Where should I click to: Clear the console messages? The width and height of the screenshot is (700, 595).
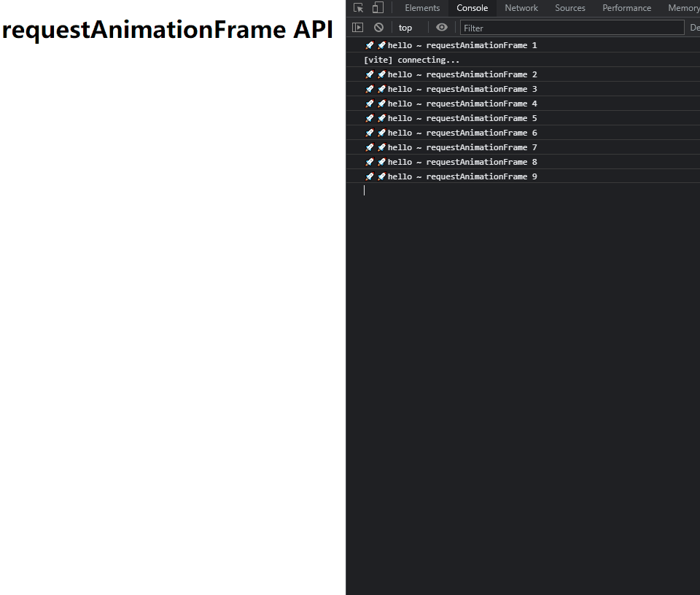(378, 27)
